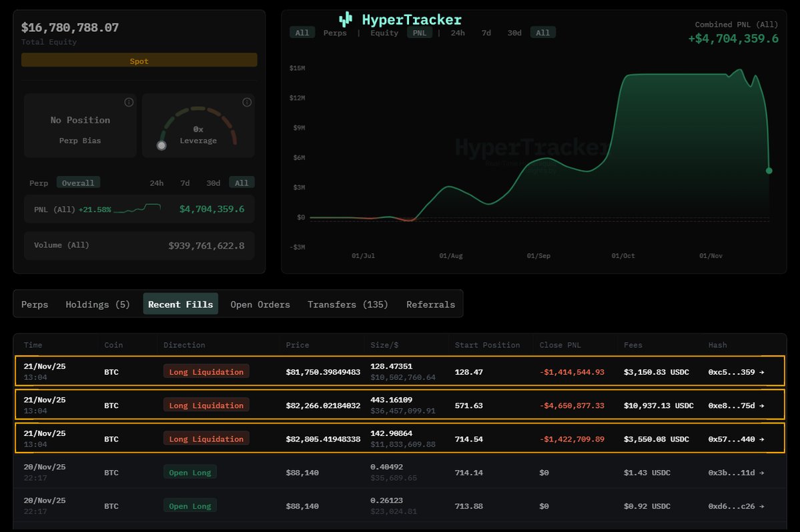Select the 7d range in left panel
Viewport: 800px width, 532px height.
(x=185, y=183)
